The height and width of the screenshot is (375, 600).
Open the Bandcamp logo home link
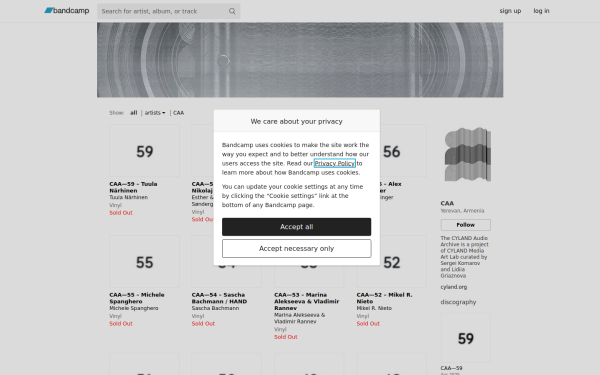coord(67,11)
